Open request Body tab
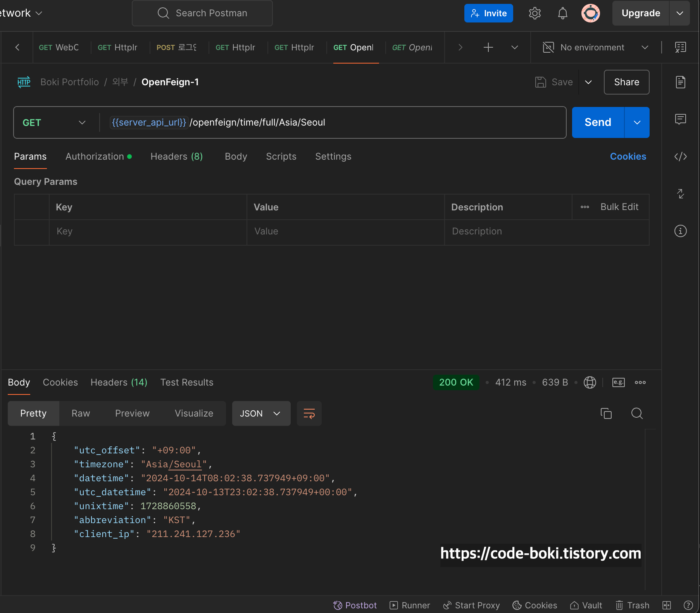700x613 pixels. click(236, 157)
